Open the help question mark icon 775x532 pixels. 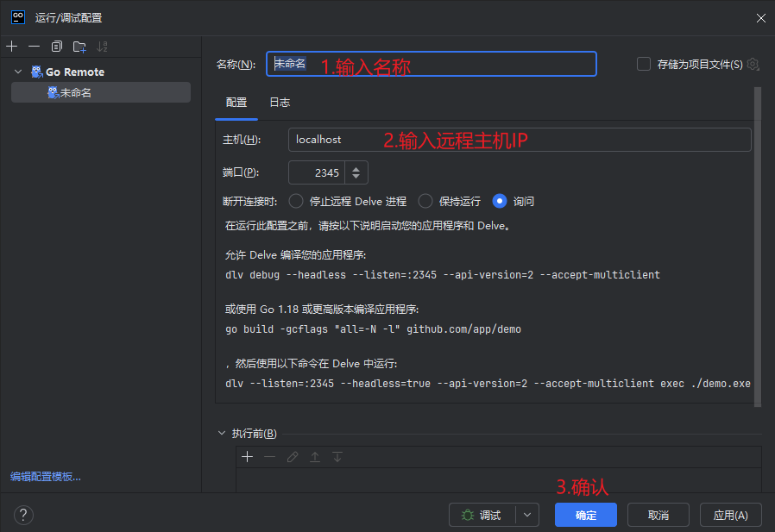pos(24,515)
